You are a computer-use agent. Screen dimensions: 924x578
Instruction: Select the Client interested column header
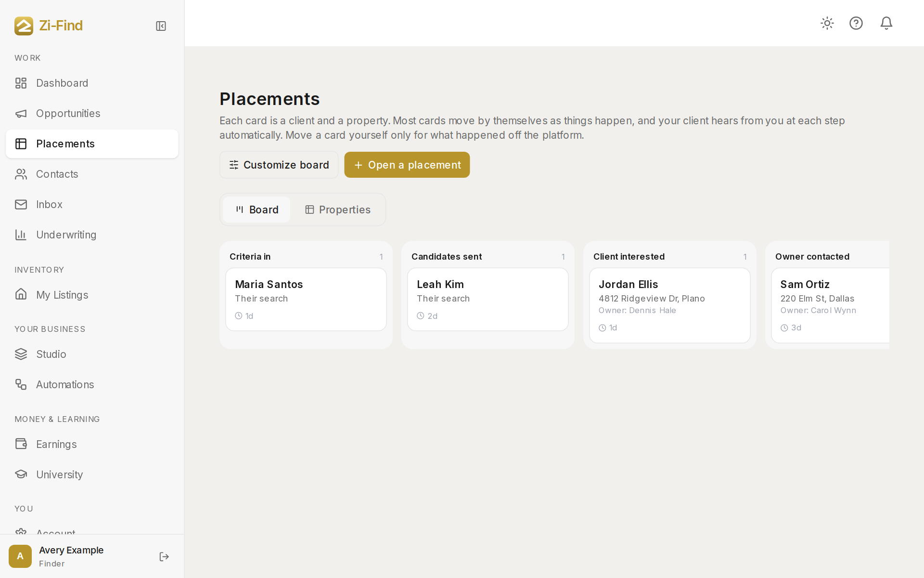point(629,257)
